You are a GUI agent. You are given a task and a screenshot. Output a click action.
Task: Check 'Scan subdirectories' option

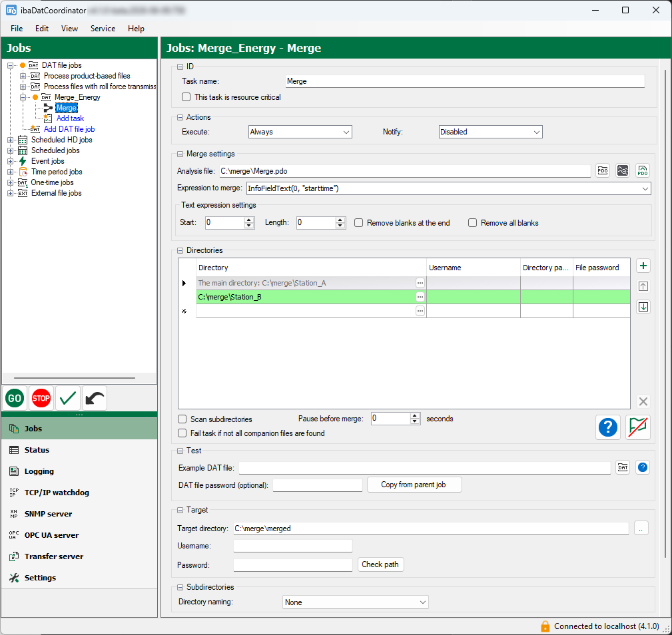[182, 419]
